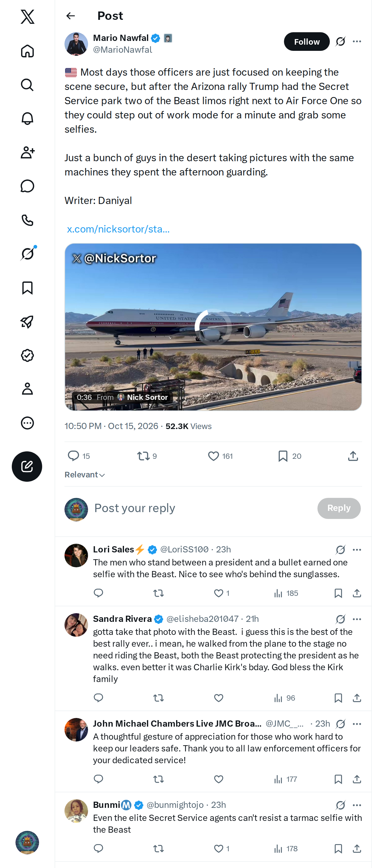The image size is (372, 868).
Task: Expand the Relevant replies sort dropdown
Action: 85,474
